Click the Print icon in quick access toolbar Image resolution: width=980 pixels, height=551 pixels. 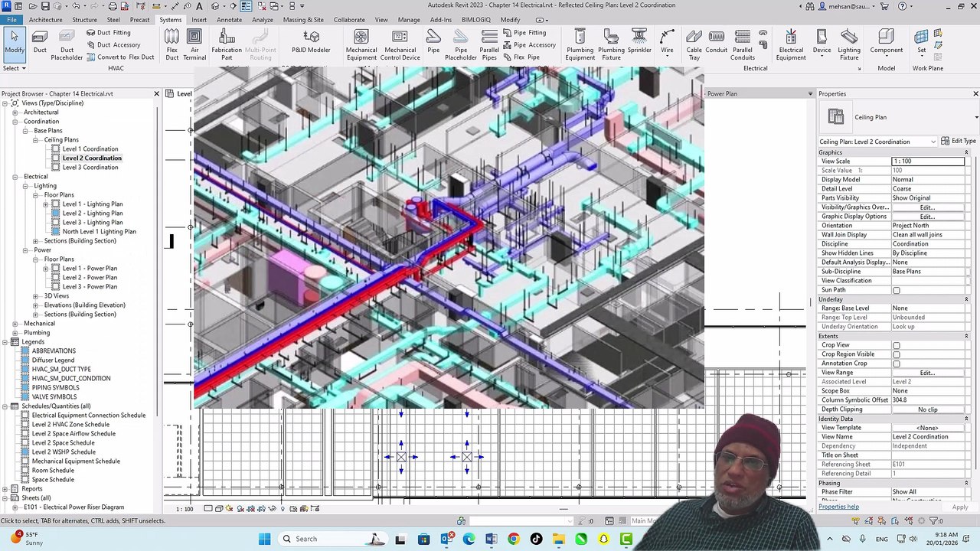click(113, 6)
